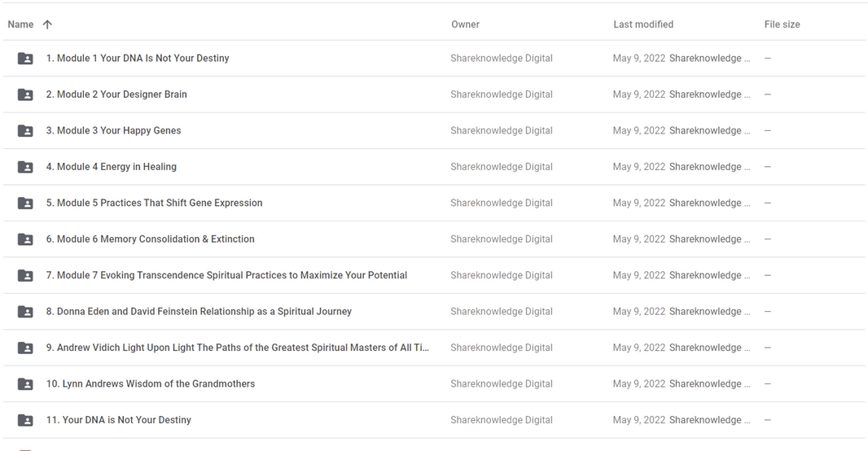Select Andrew Vidich Light Upon Light folder
This screenshot has height=451, width=868.
238,348
